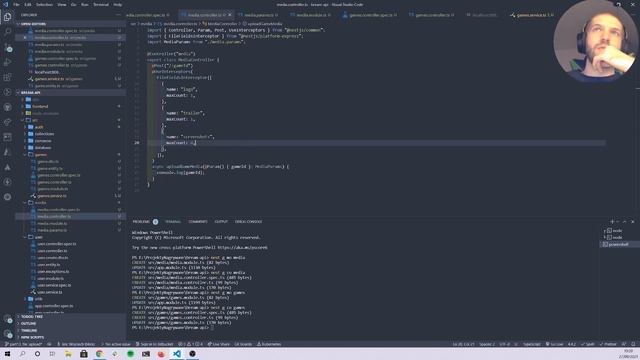Open Windows Start menu

[x=7, y=354]
